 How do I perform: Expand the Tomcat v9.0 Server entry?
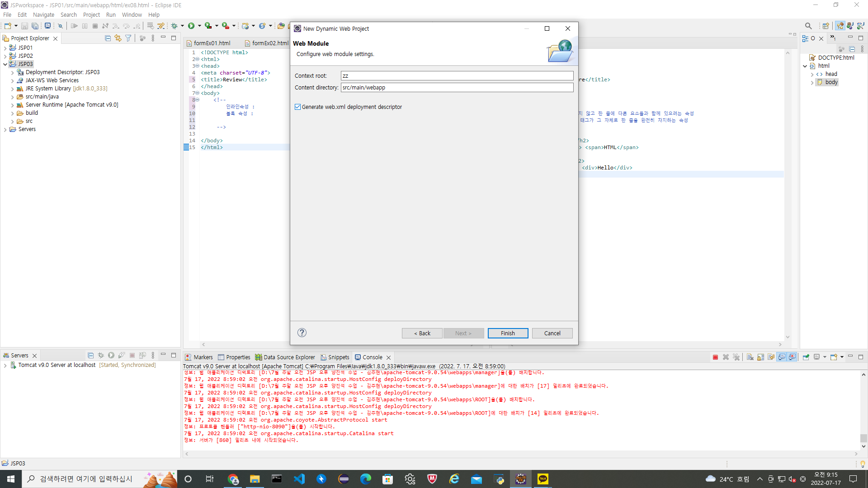click(5, 366)
